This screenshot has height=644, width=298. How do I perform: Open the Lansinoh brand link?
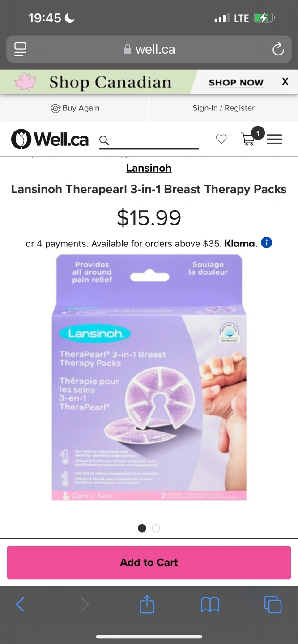tap(149, 168)
